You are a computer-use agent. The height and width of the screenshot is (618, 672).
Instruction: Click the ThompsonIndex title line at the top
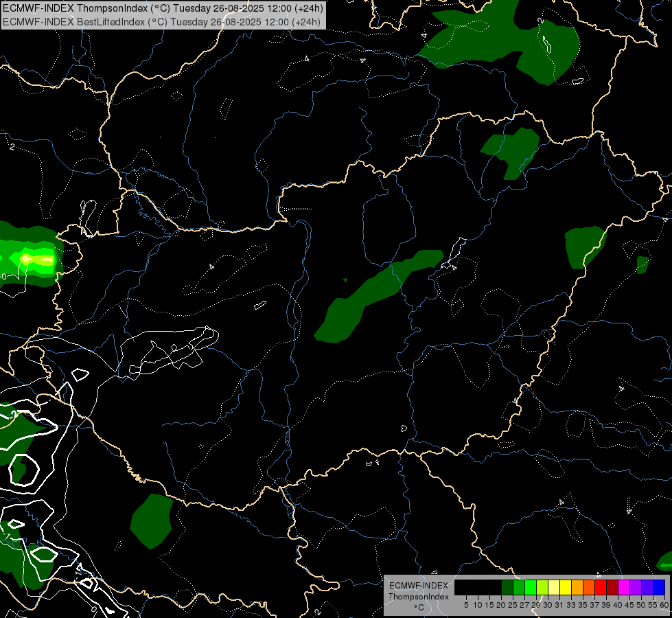[x=163, y=8]
